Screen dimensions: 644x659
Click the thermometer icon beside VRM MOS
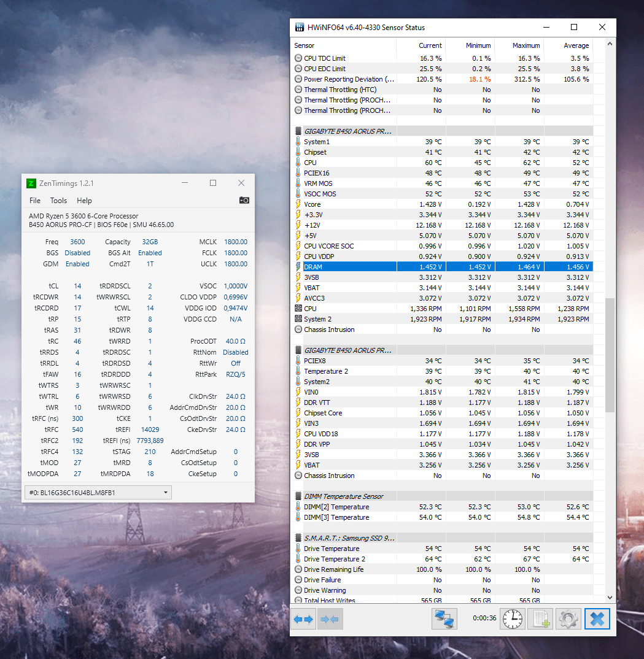(298, 183)
